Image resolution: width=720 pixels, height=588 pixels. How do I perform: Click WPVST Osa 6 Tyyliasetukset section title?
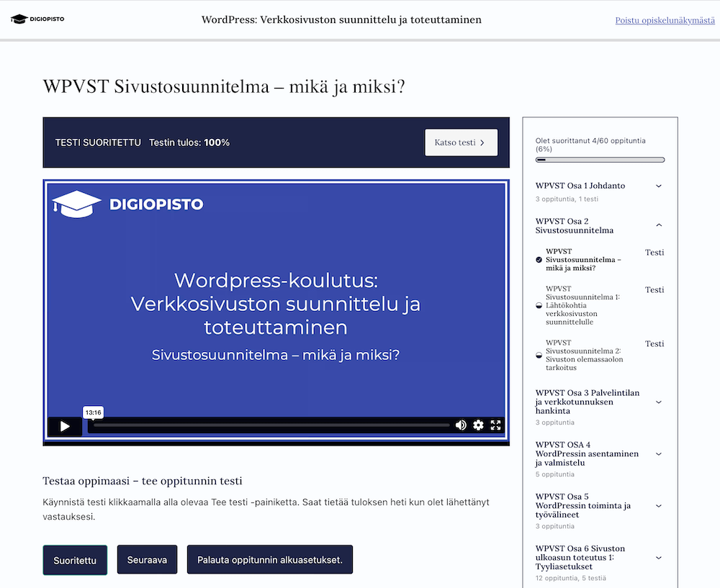pos(580,557)
